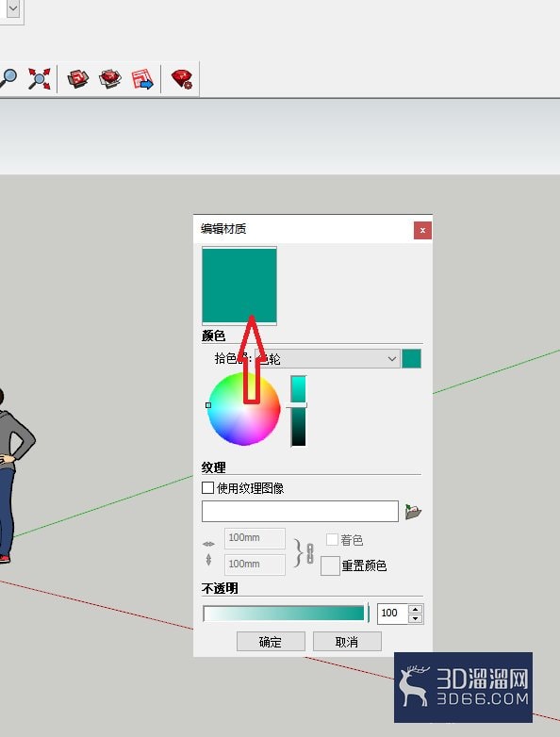
Task: Click the texture height field below width
Action: 255,564
